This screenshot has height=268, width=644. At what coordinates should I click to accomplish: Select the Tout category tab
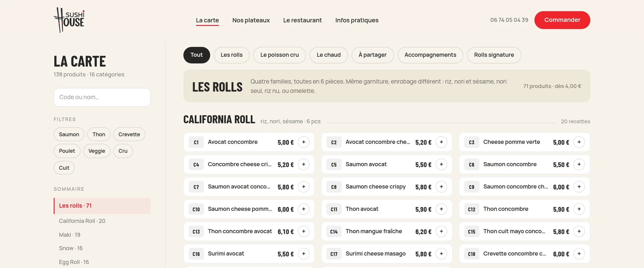197,55
